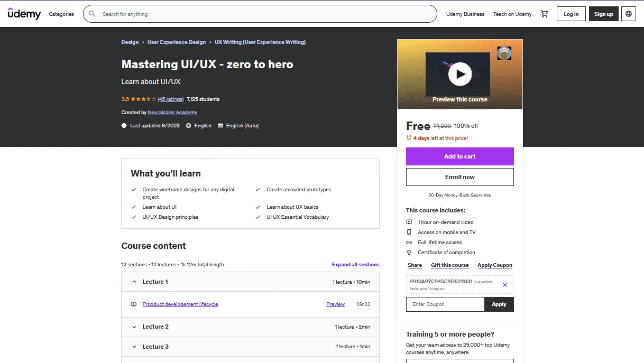
Task: Click the text '7,125 students'
Action: pyautogui.click(x=203, y=99)
